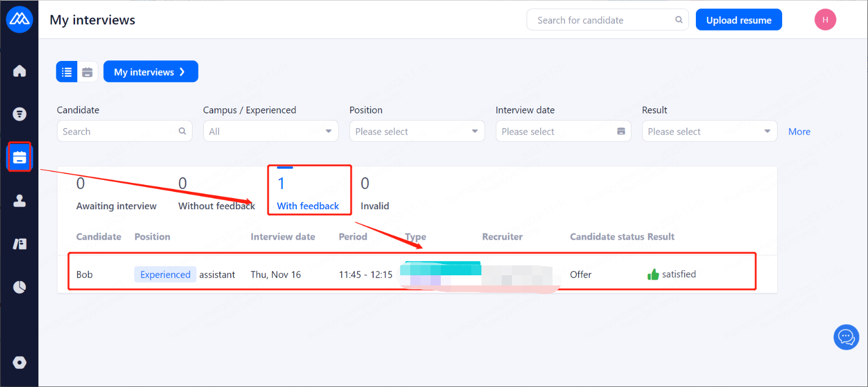Click the Upload resume button
868x387 pixels.
738,20
